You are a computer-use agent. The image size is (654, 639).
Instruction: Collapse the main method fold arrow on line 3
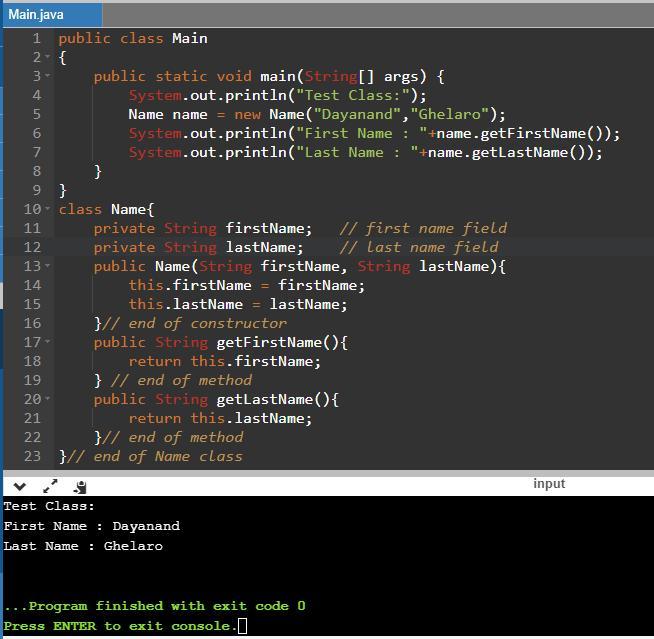48,77
